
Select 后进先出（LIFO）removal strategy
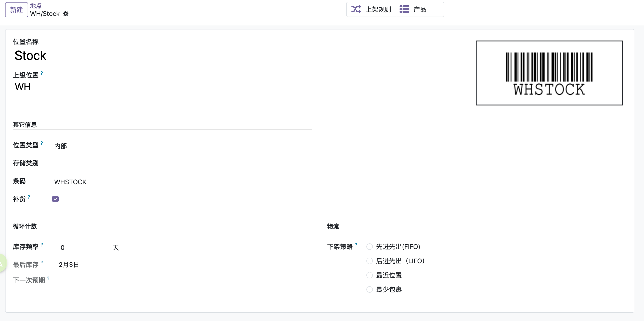pyautogui.click(x=370, y=261)
